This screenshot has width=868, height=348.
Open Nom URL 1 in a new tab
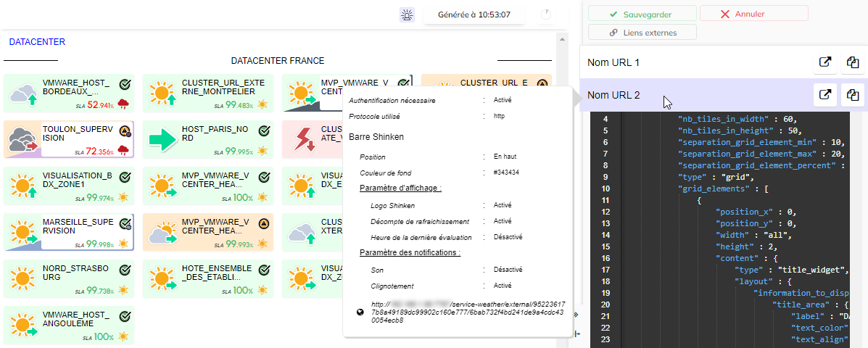pos(824,62)
